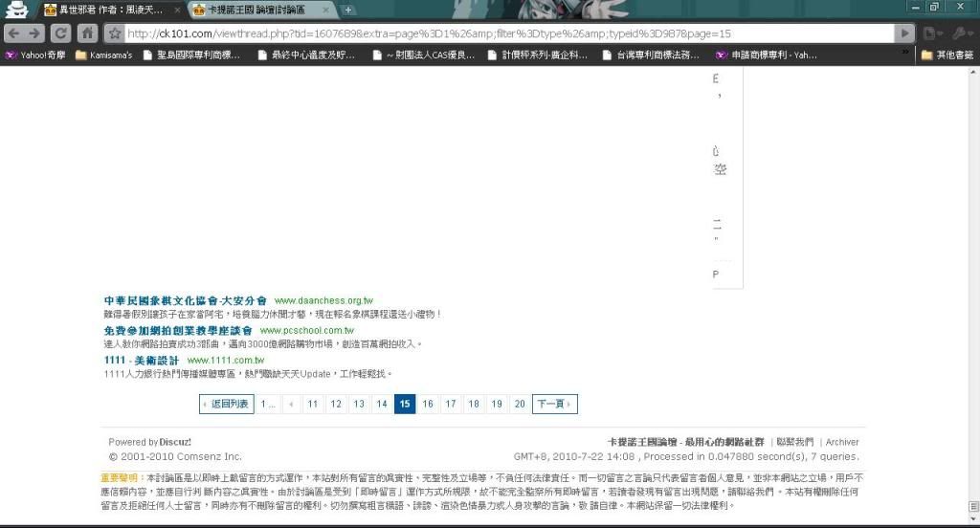Go to page 16
The width and height of the screenshot is (980, 528).
pos(428,404)
